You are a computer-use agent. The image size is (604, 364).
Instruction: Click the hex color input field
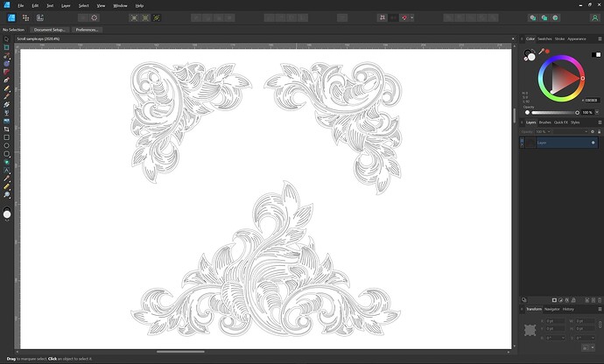tap(591, 100)
